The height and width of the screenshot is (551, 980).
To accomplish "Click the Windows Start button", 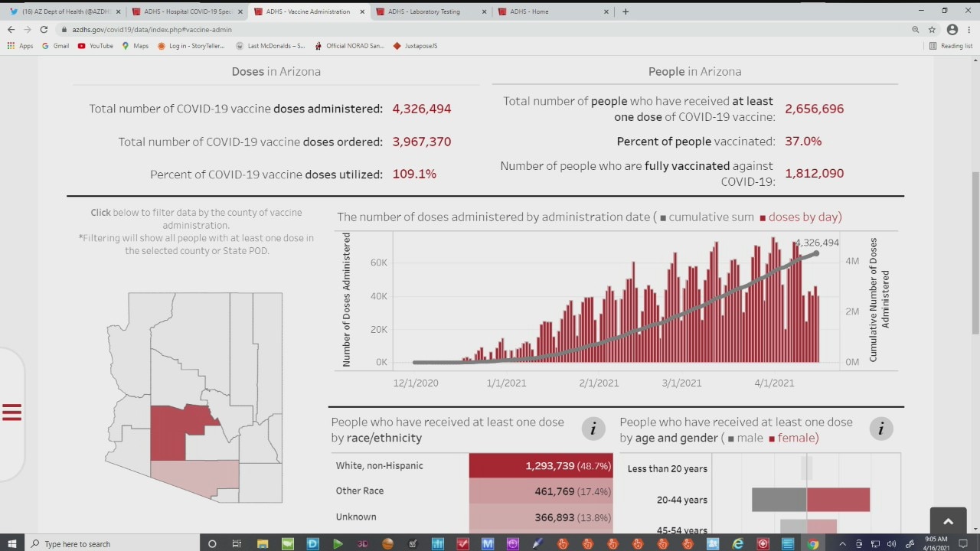I will [12, 543].
